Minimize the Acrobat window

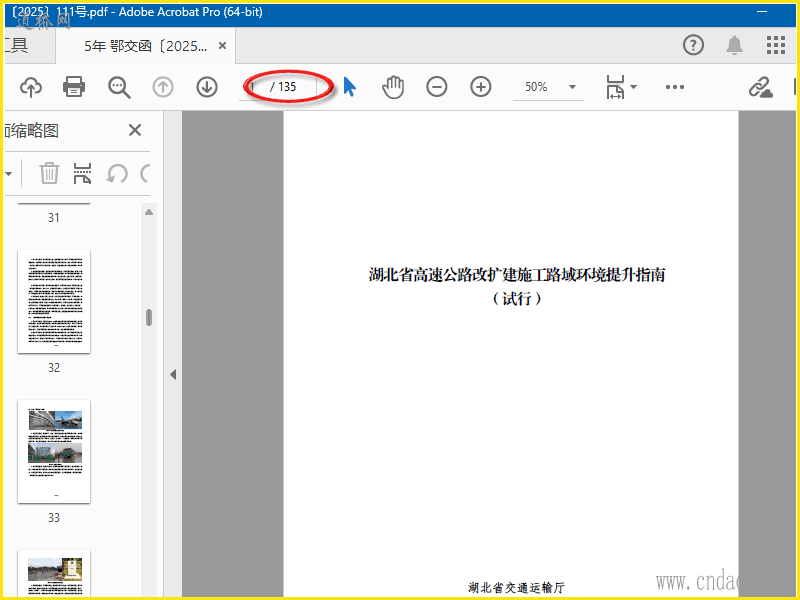pyautogui.click(x=762, y=11)
